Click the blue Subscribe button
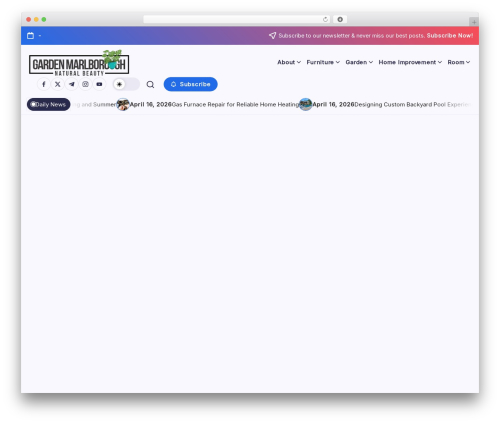This screenshot has height=423, width=500. pyautogui.click(x=190, y=84)
